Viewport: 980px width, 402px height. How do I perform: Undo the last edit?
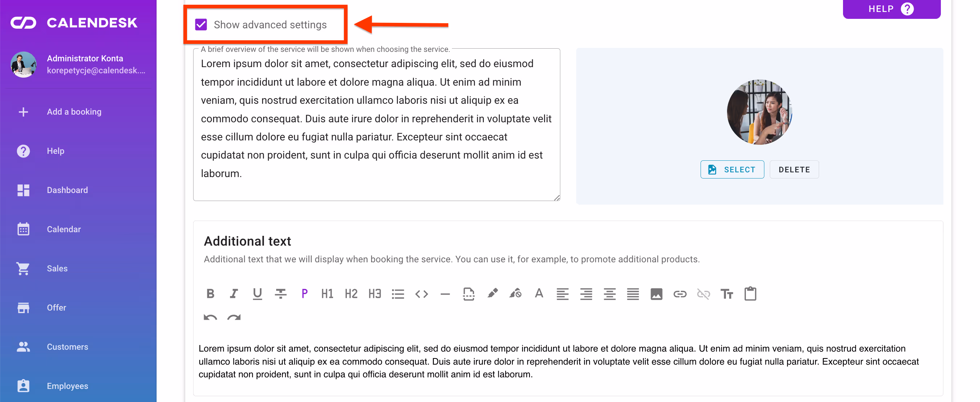coord(210,317)
